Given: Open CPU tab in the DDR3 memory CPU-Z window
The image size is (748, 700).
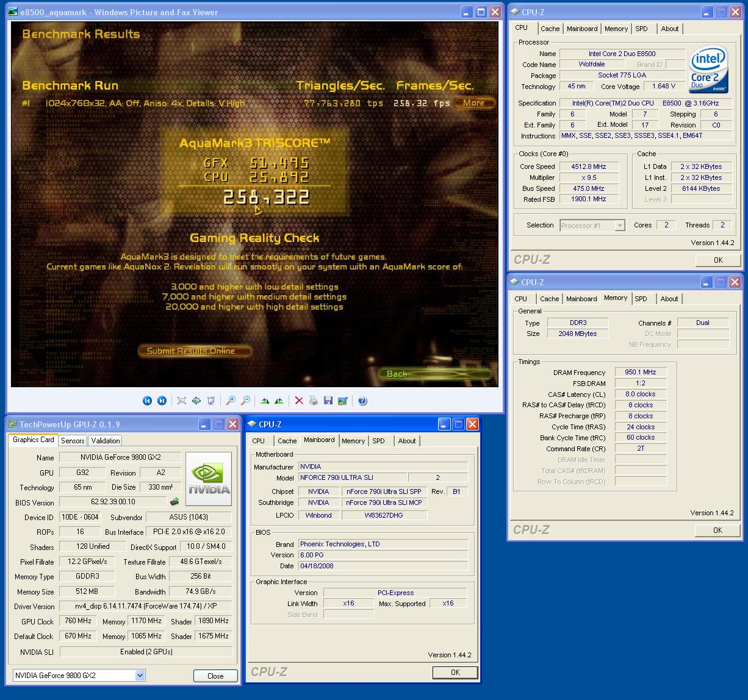Looking at the screenshot, I should [x=520, y=299].
